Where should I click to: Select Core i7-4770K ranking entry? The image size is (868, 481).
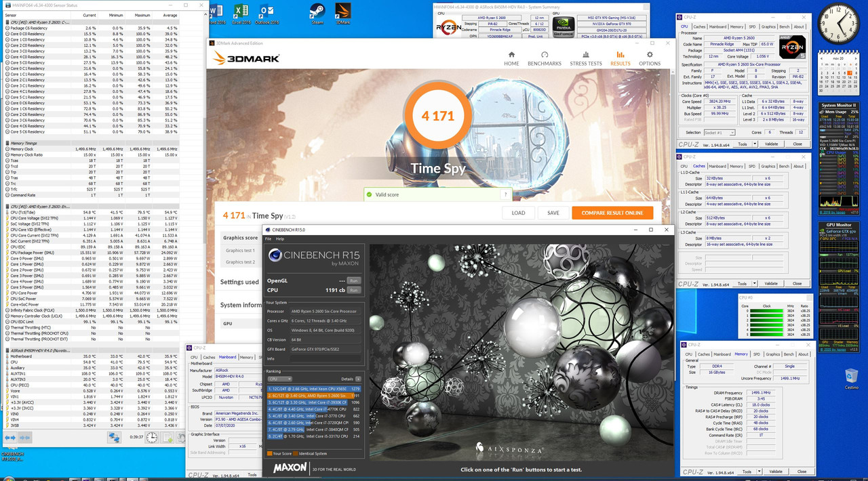pos(314,409)
